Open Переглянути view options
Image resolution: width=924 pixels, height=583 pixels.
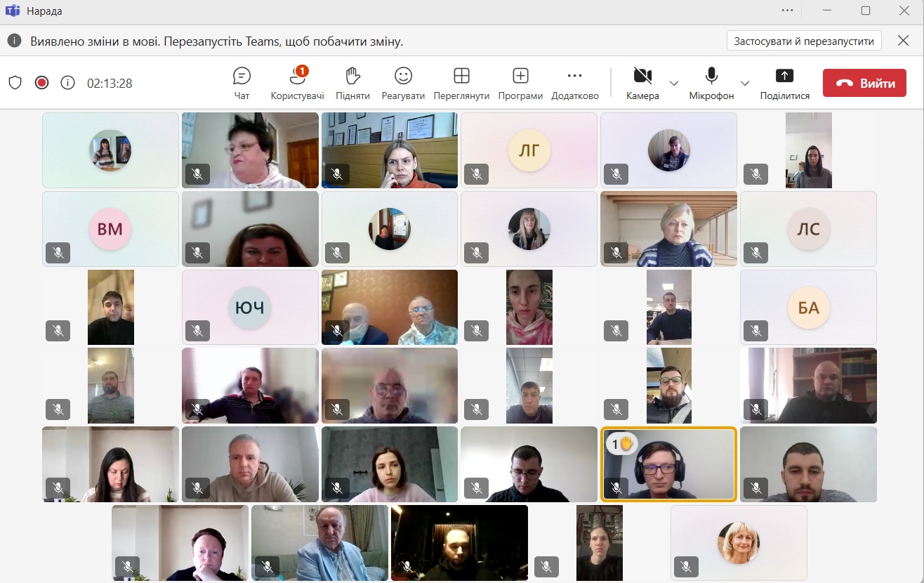tap(461, 83)
